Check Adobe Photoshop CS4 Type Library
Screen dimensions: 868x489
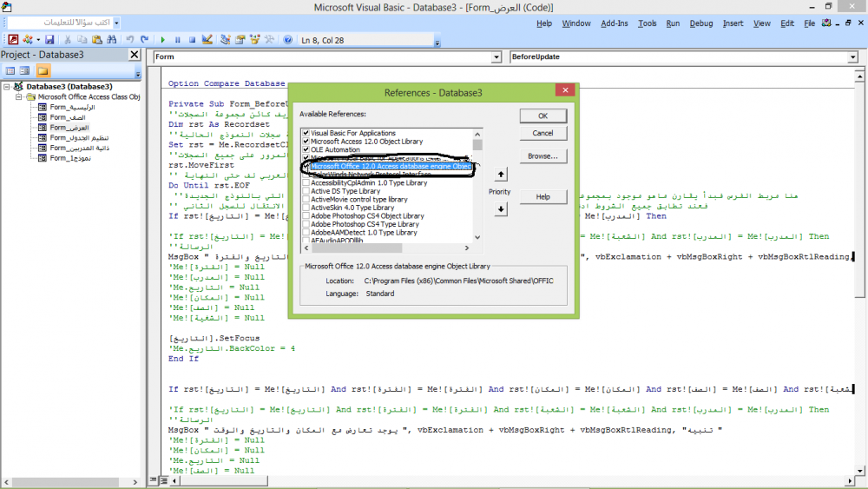(306, 224)
